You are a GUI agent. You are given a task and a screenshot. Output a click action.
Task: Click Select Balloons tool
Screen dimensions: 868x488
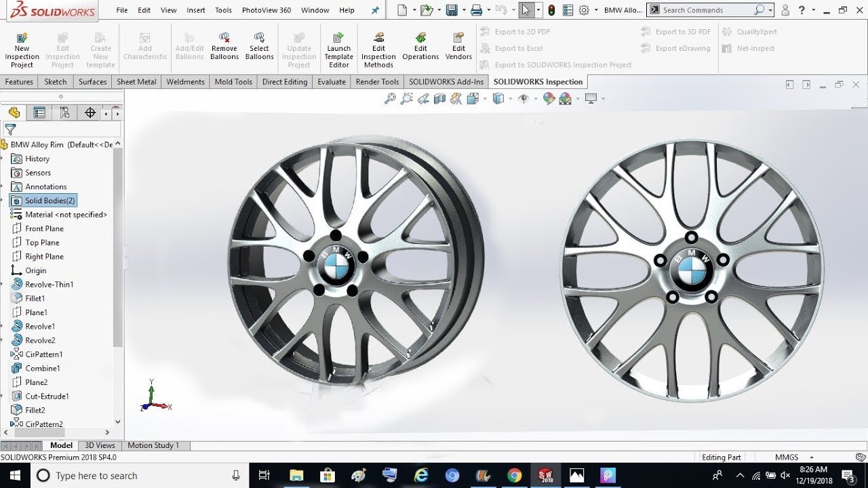259,46
